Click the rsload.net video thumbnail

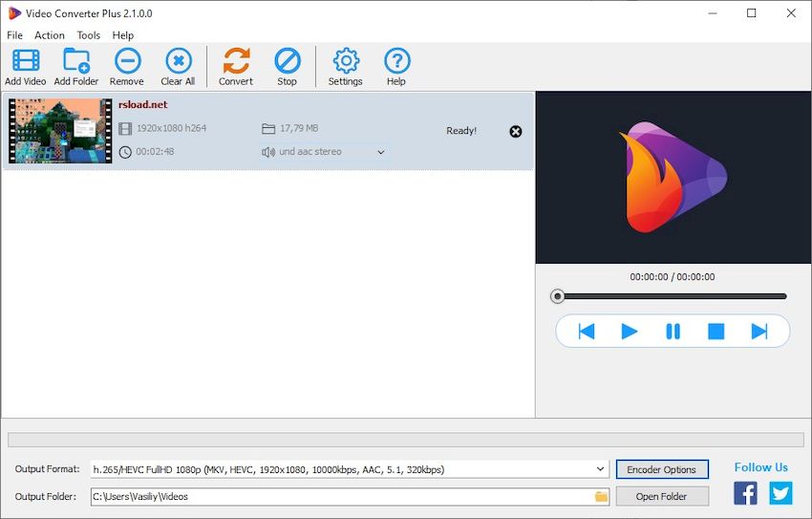tap(60, 131)
